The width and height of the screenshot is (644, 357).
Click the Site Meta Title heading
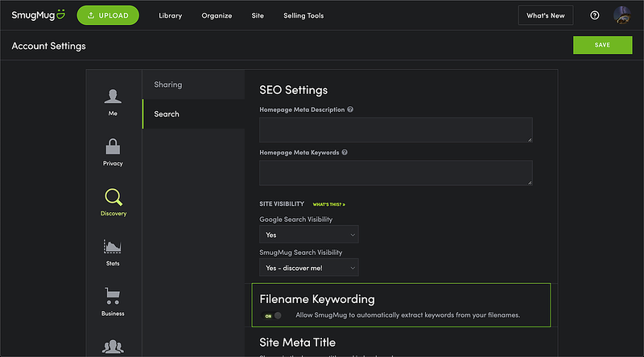tap(297, 343)
